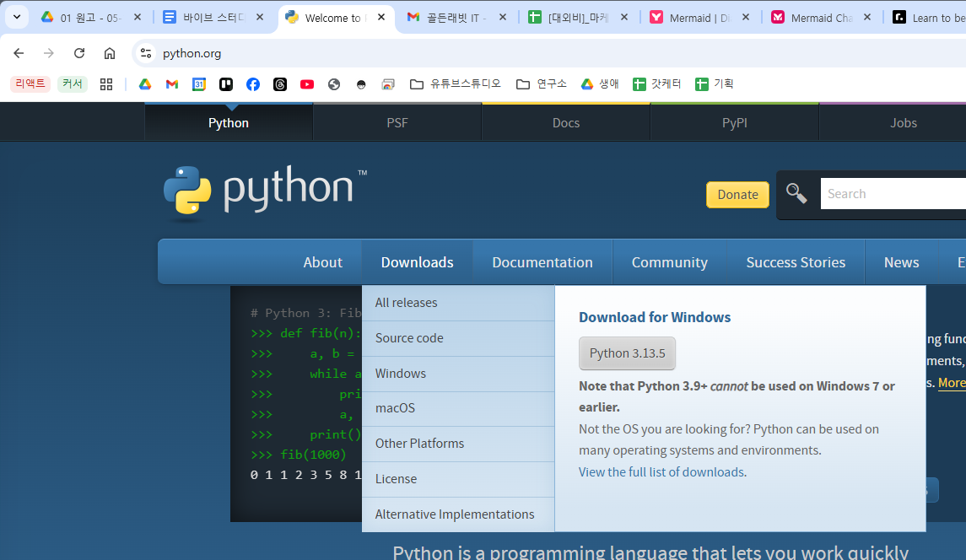Open Trello bookmark icon
Viewport: 966px width, 560px height.
226,84
